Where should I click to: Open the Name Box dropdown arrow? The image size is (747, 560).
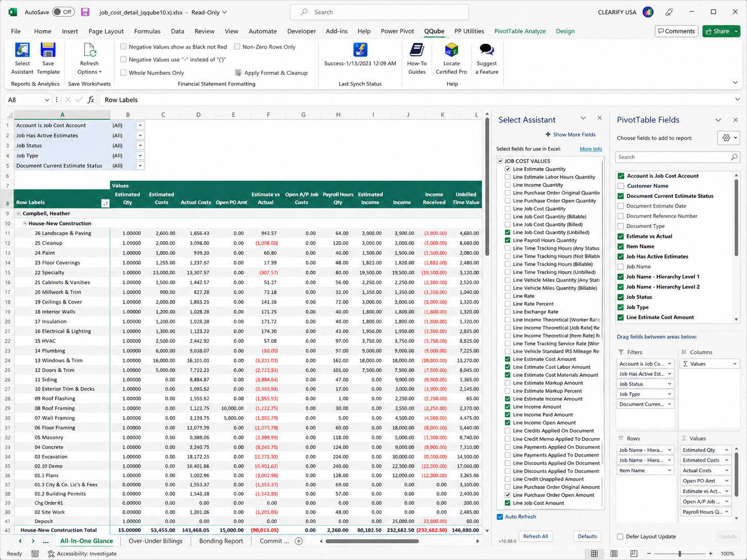click(x=46, y=100)
